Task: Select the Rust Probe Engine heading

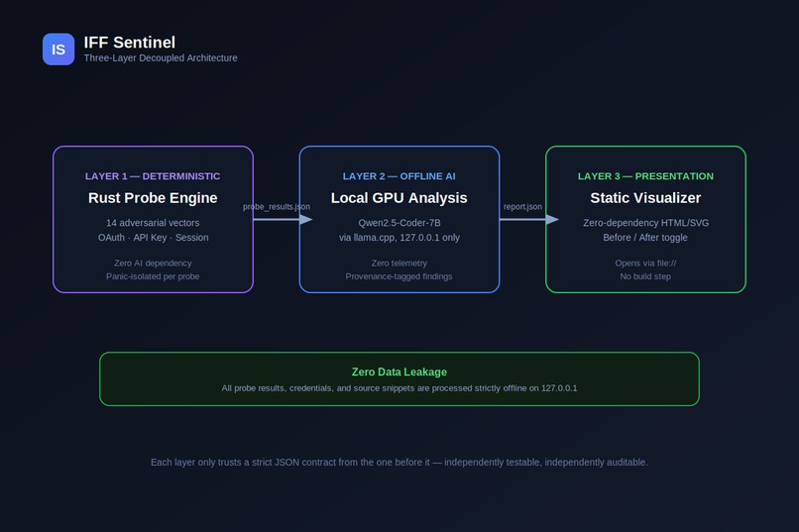Action: tap(153, 197)
